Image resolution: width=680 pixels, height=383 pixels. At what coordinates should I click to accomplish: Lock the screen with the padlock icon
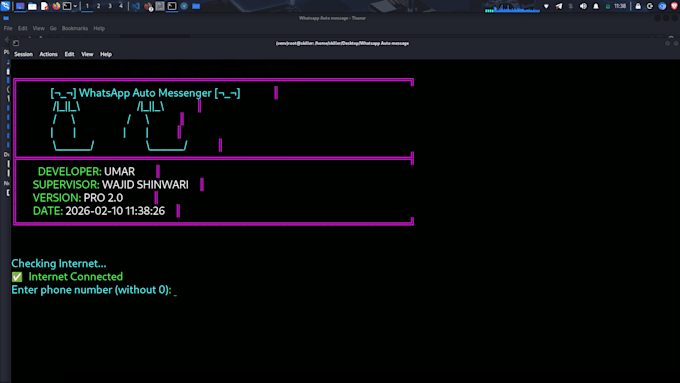638,6
